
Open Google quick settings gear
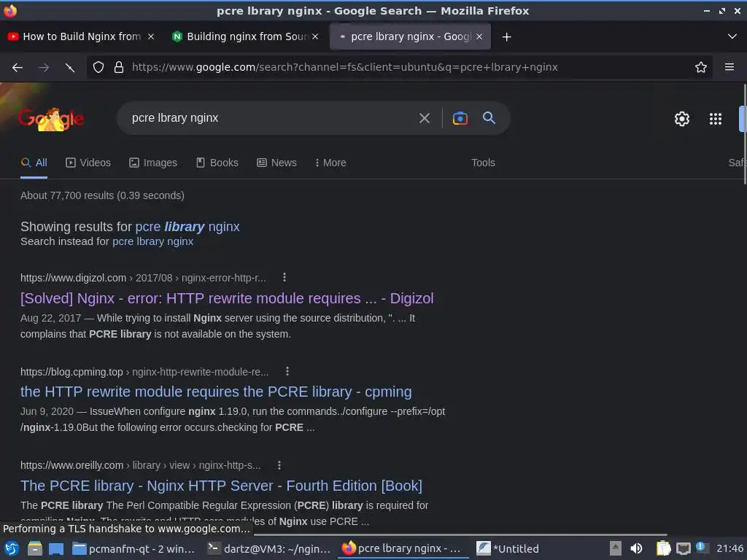(x=682, y=119)
